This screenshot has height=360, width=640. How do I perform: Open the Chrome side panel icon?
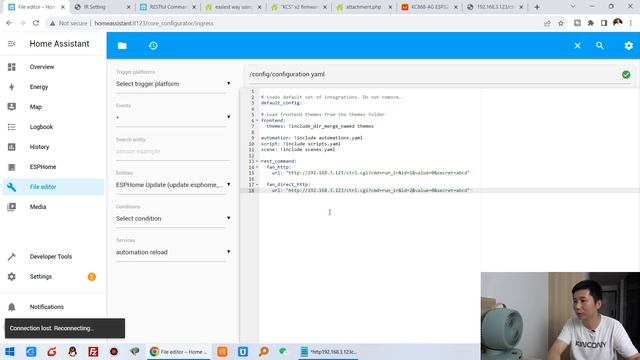604,23
